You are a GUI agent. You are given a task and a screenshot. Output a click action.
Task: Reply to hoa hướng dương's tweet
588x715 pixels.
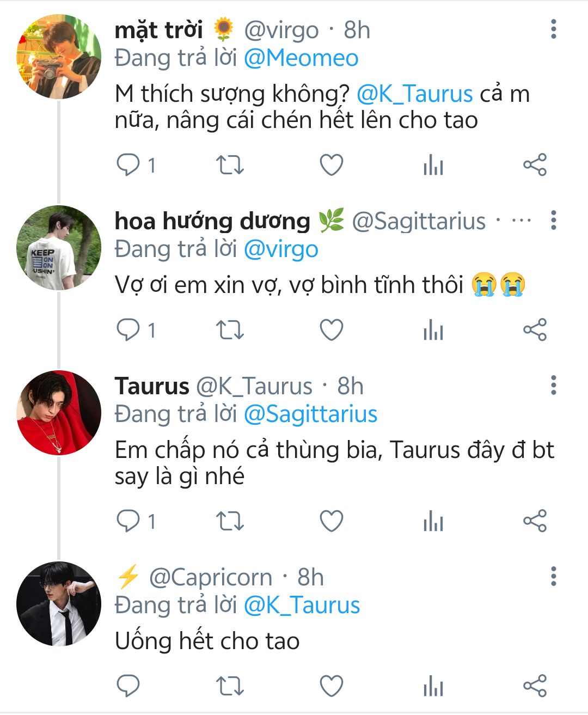tap(128, 330)
